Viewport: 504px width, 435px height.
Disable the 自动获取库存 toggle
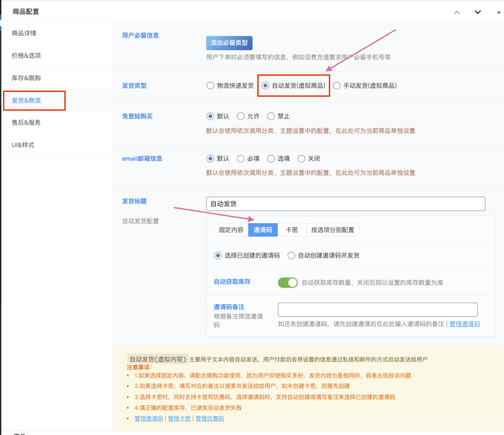pyautogui.click(x=287, y=283)
